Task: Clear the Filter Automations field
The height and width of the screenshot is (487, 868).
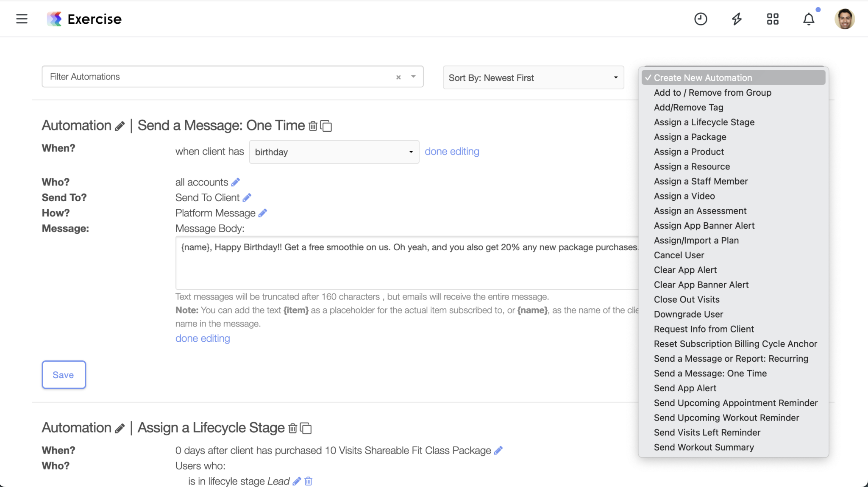Action: (398, 77)
